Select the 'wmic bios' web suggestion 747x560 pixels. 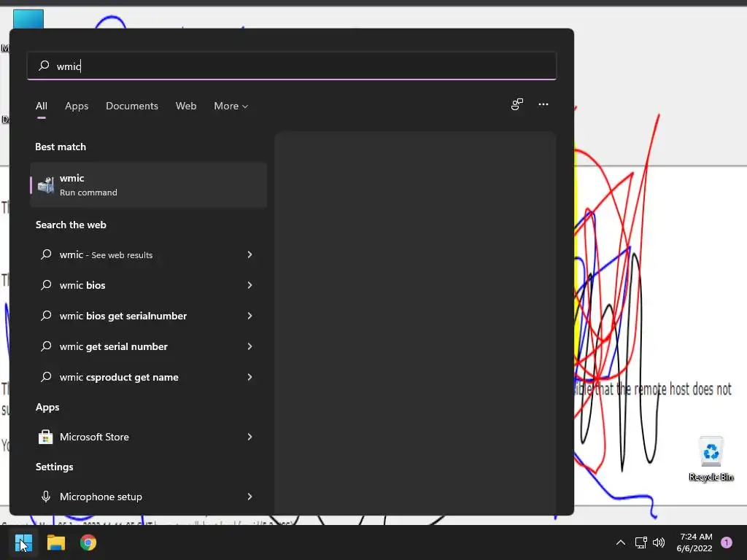click(148, 285)
